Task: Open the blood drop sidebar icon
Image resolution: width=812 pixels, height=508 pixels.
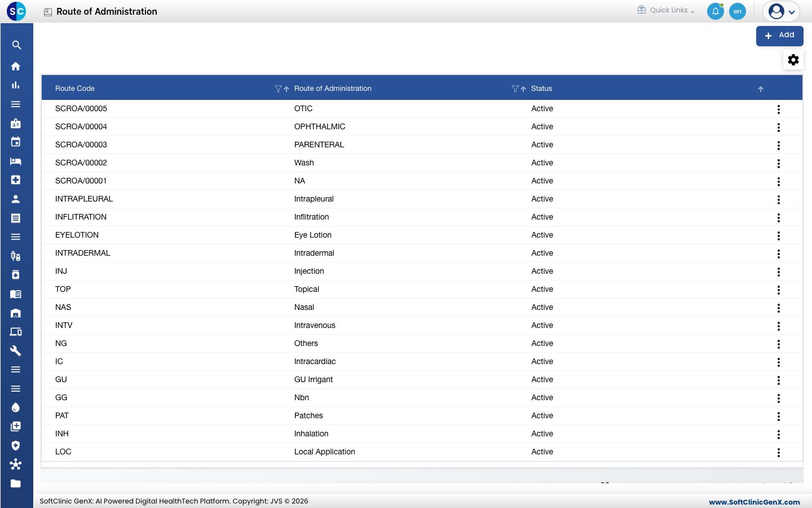Action: (x=16, y=408)
